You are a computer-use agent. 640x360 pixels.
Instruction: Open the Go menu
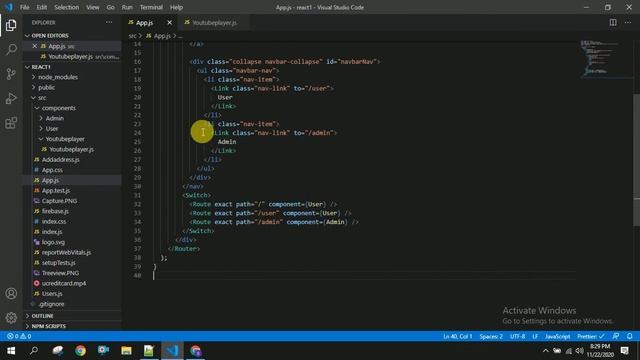tap(110, 7)
